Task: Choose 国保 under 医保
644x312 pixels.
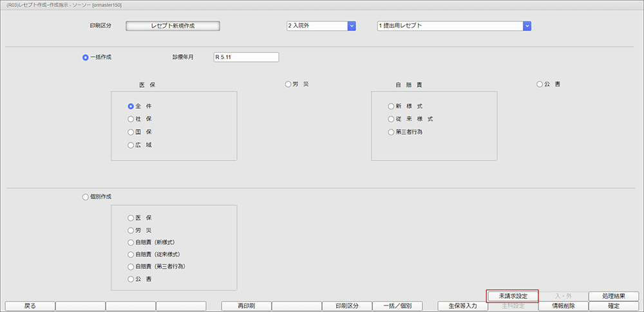Action: [x=131, y=132]
